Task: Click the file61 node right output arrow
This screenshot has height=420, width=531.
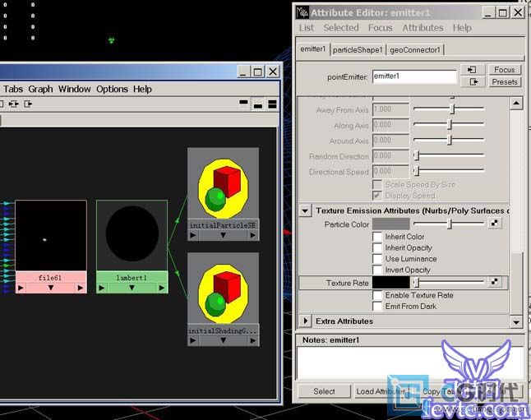Action: [x=81, y=288]
